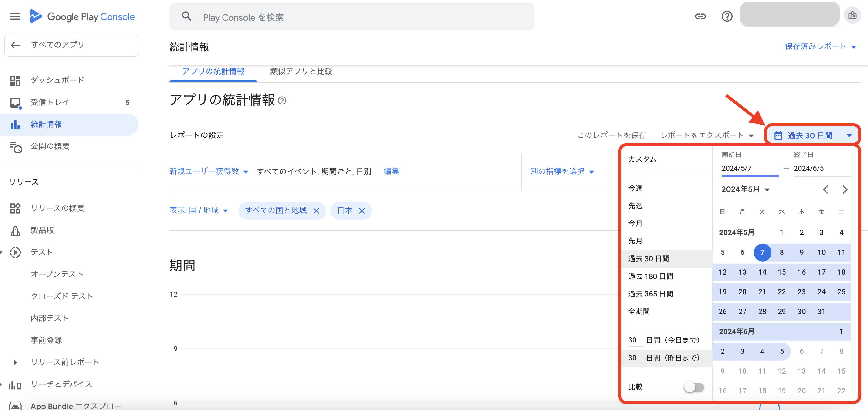Viewport: 868px width, 410px height.
Task: Click the Play Console search field
Action: click(351, 17)
